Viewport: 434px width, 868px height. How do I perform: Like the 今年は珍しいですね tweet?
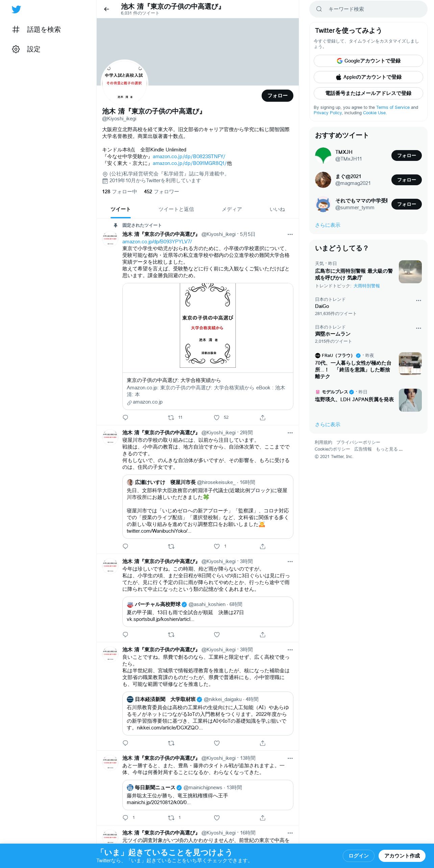coord(217,634)
